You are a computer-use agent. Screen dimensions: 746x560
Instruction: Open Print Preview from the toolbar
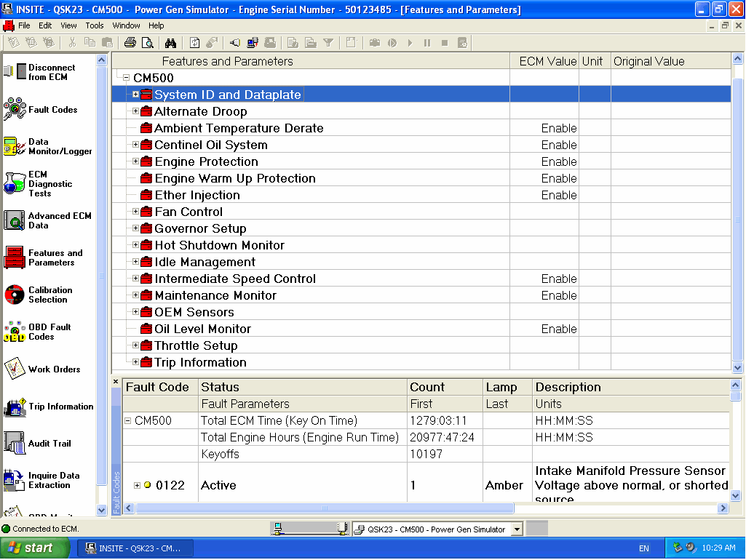coord(148,43)
